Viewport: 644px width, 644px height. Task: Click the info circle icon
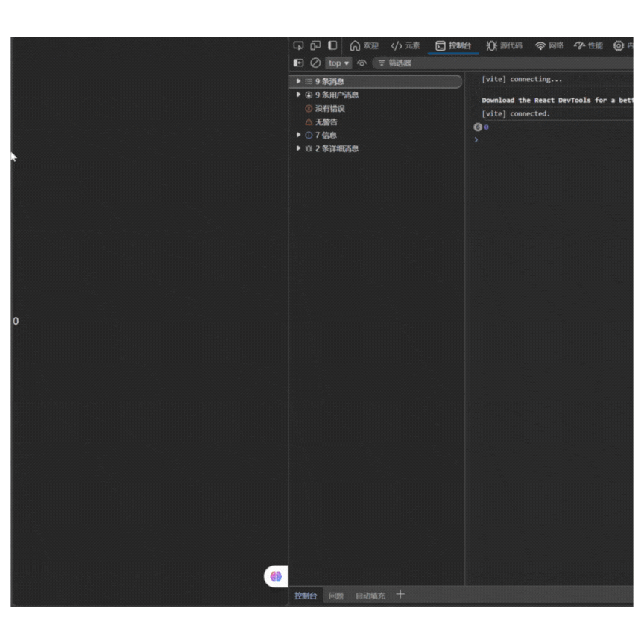pyautogui.click(x=309, y=135)
